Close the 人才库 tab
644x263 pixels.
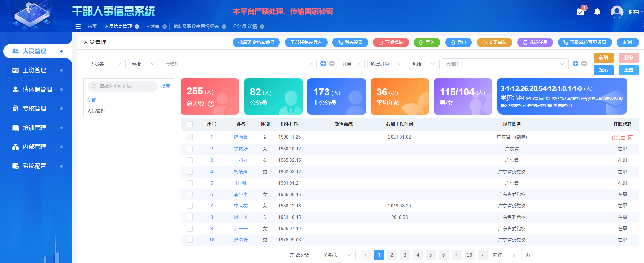[164, 26]
